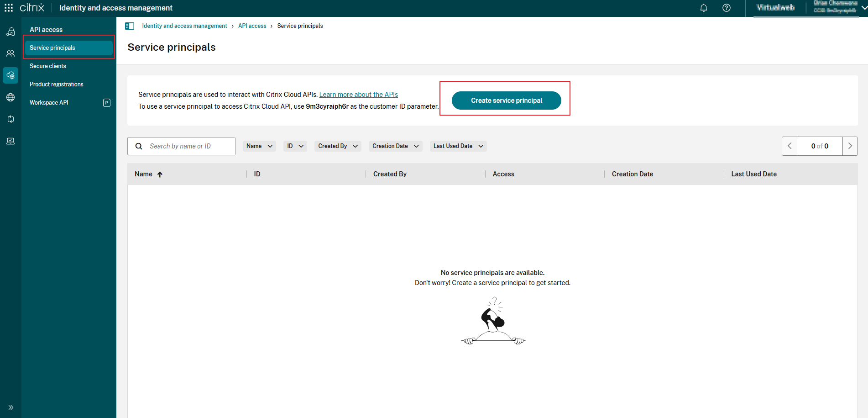
Task: Open the Created By filter dropdown
Action: point(338,146)
